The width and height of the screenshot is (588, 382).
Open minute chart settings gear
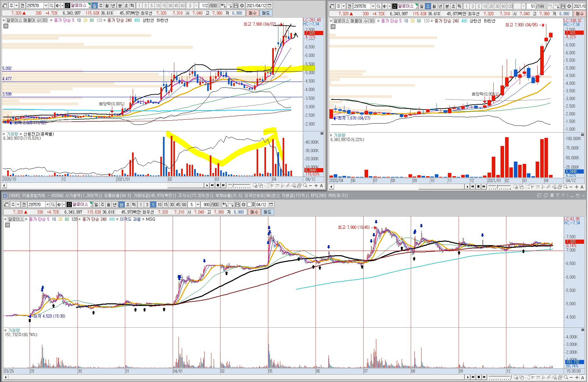[x=244, y=204]
